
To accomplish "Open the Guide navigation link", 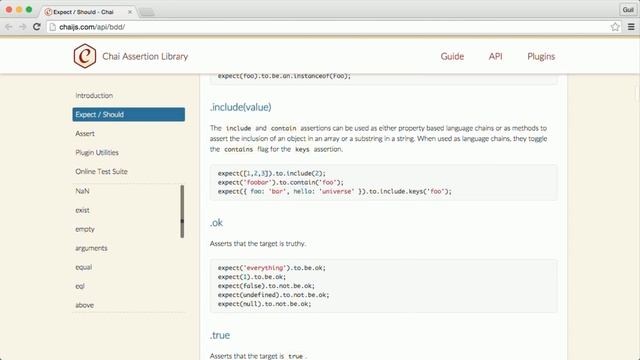I will pos(452,56).
